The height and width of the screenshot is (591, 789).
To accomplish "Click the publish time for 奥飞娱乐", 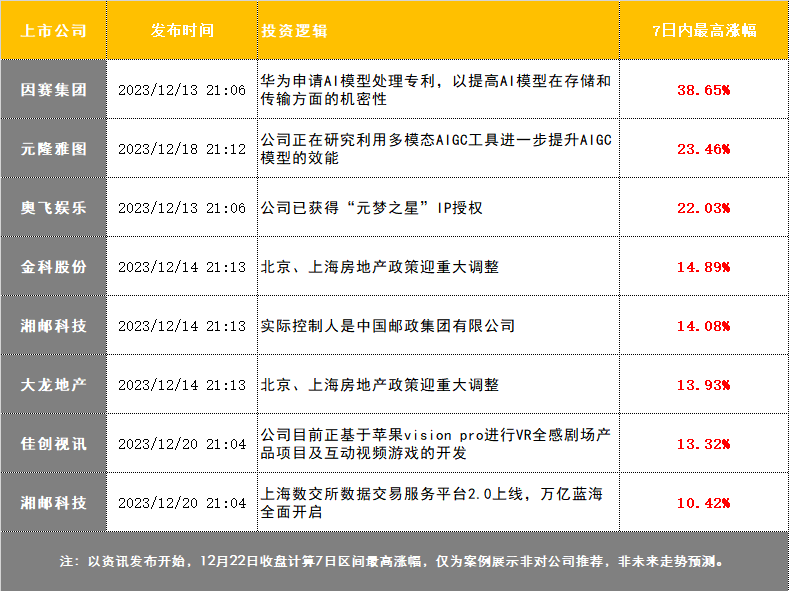I will coord(182,208).
